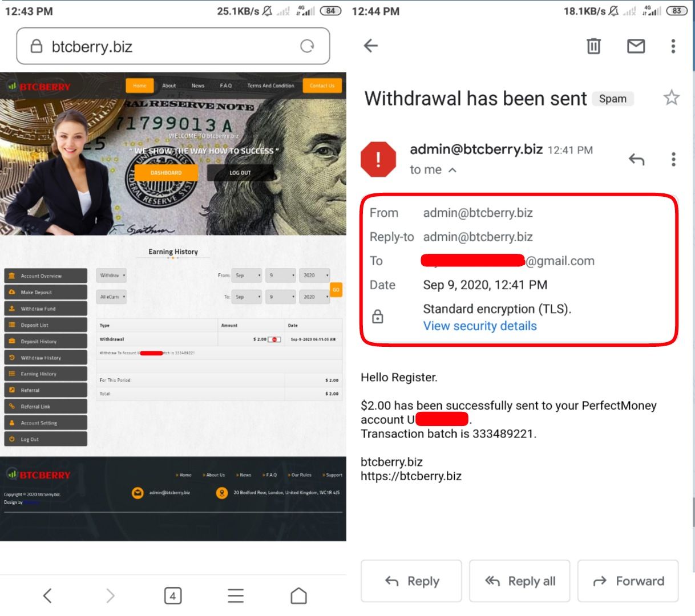Image resolution: width=695 pixels, height=616 pixels.
Task: Expand the To year dropdown
Action: pos(316,297)
